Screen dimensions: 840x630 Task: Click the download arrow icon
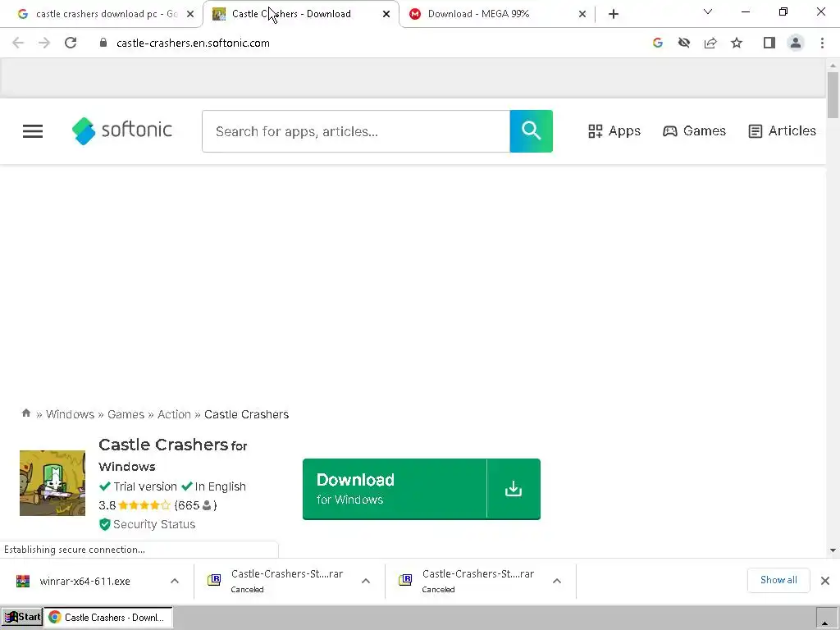[x=514, y=489]
